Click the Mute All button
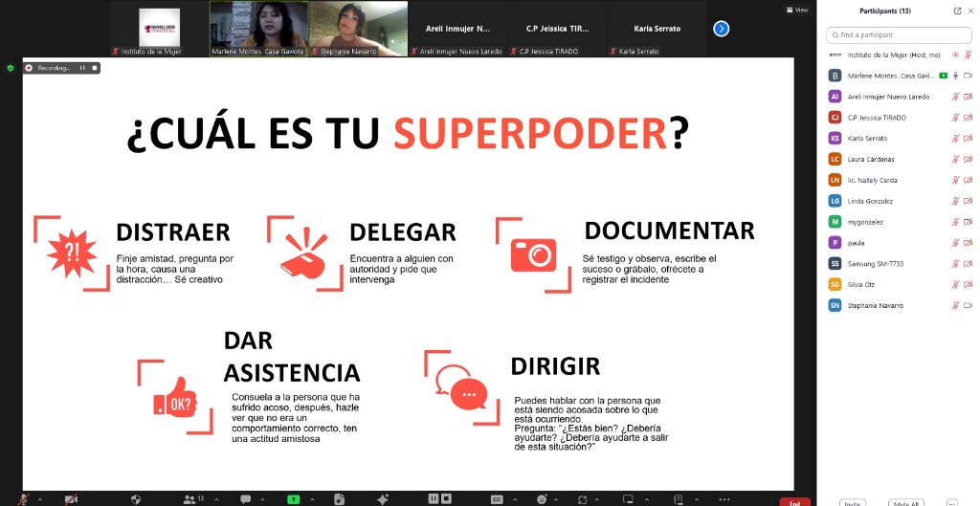Screen dimensions: 980x506 click(905, 502)
